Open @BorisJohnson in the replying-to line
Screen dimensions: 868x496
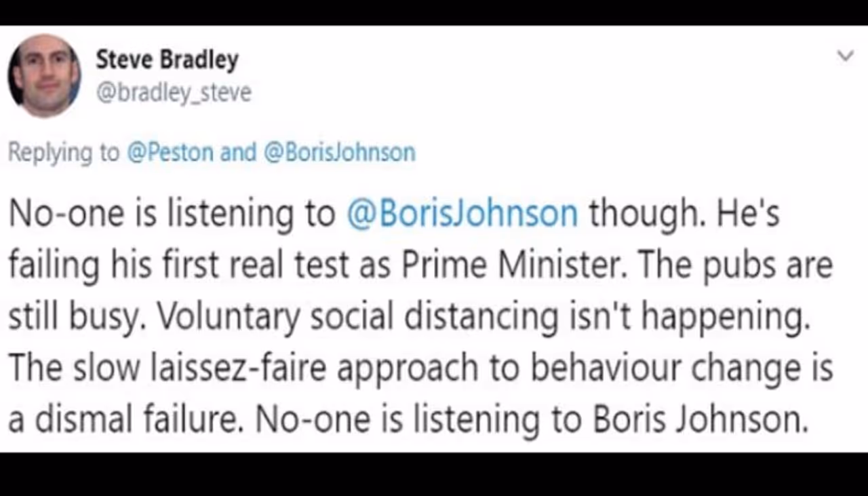pyautogui.click(x=338, y=153)
